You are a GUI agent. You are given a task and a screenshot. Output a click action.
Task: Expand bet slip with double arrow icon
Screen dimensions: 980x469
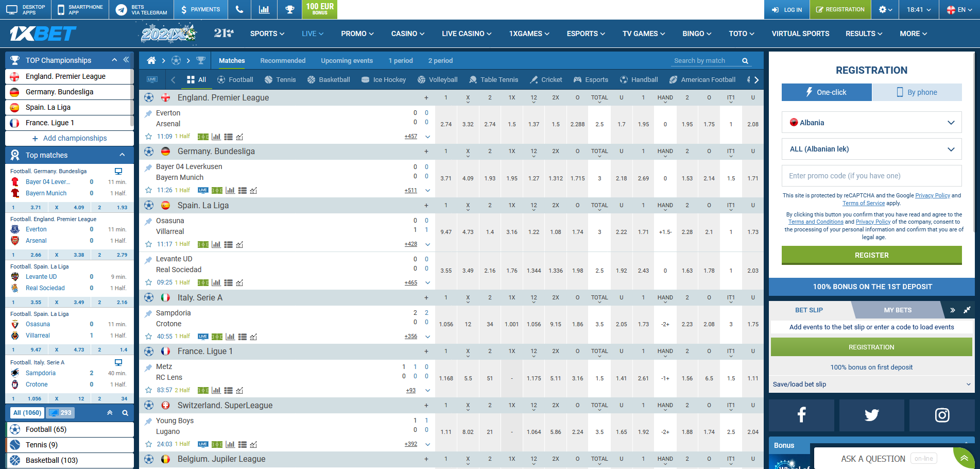(953, 310)
